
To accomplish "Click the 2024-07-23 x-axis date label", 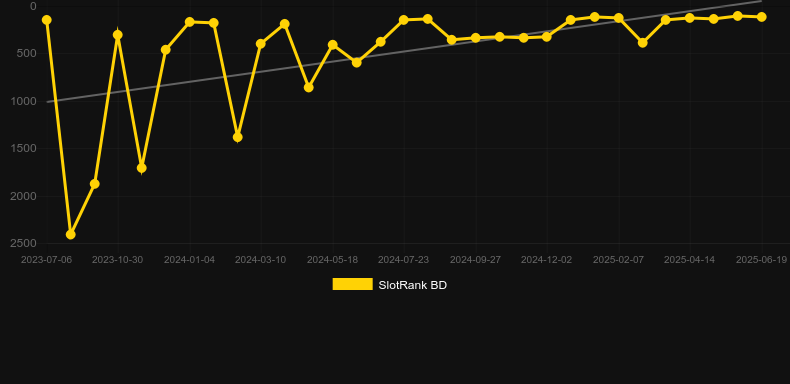I will 404,260.
